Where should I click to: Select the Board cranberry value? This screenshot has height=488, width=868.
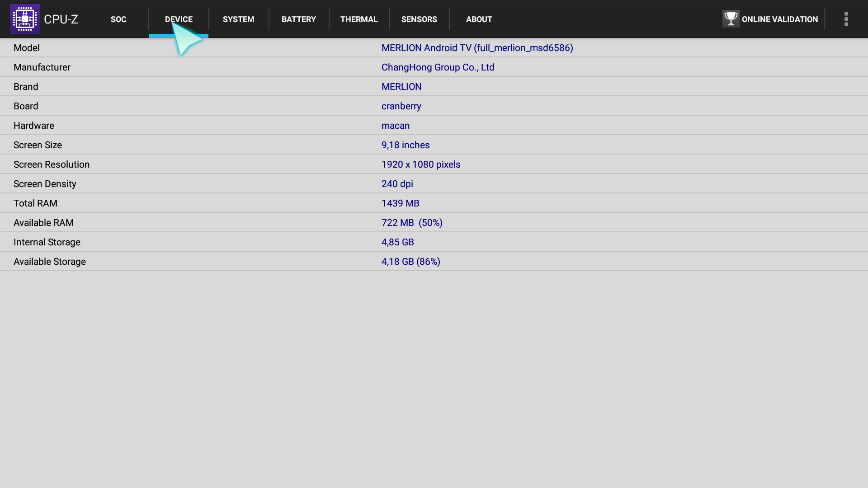tap(401, 106)
